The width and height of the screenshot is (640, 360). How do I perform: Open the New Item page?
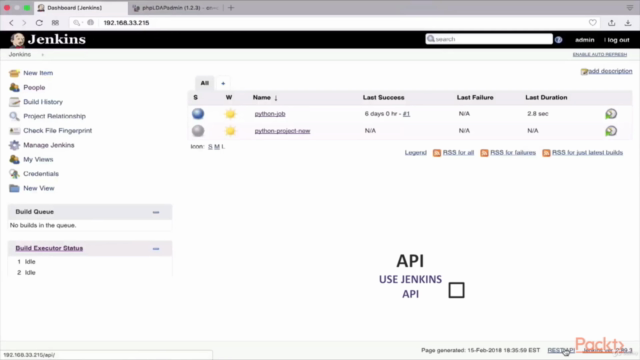[38, 73]
